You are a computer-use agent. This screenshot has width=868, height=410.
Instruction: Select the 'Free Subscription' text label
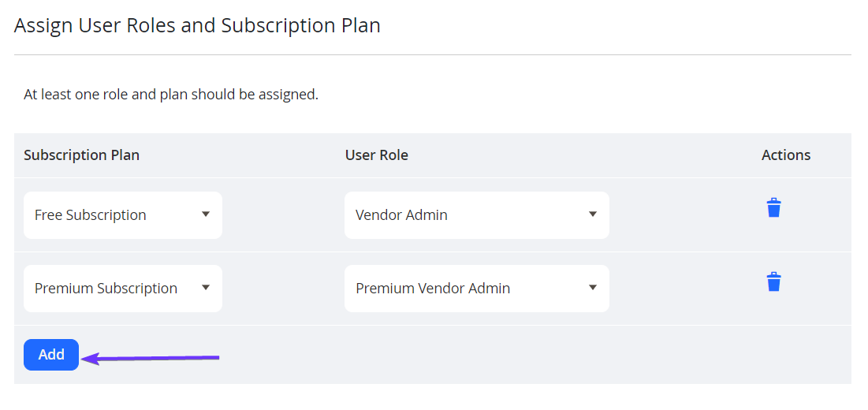point(90,215)
